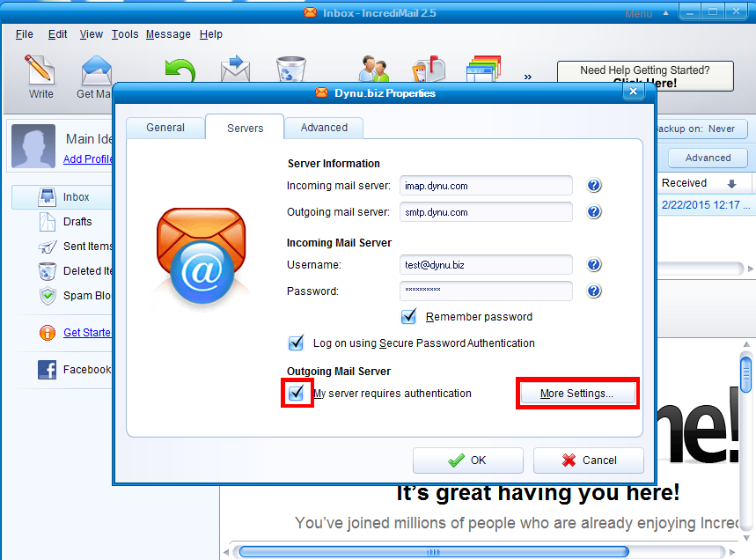Open the View menu

point(92,34)
